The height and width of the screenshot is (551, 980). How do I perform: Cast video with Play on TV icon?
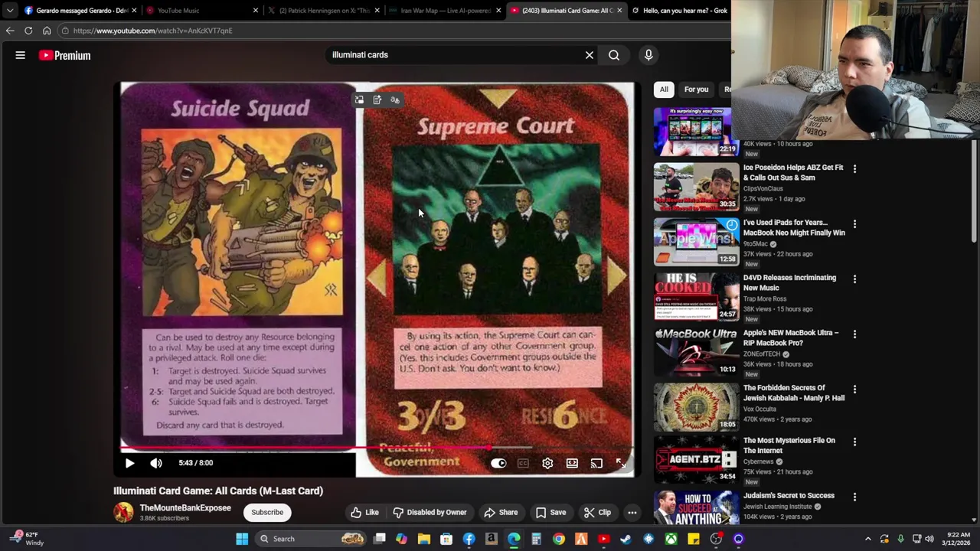click(596, 463)
